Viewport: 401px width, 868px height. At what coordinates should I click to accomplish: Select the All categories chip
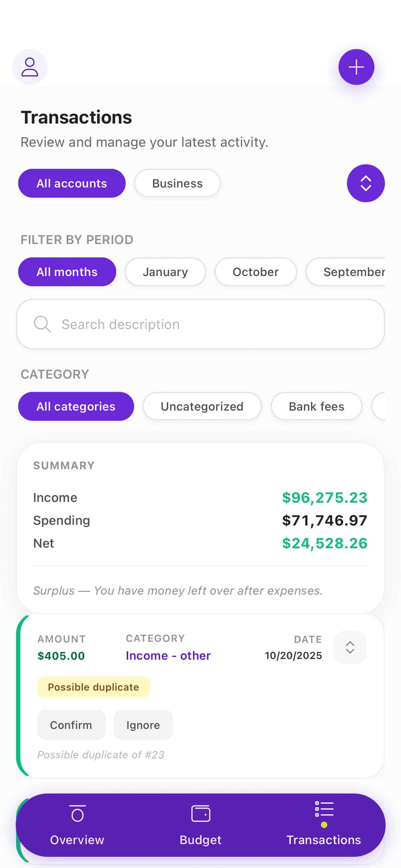click(x=76, y=407)
